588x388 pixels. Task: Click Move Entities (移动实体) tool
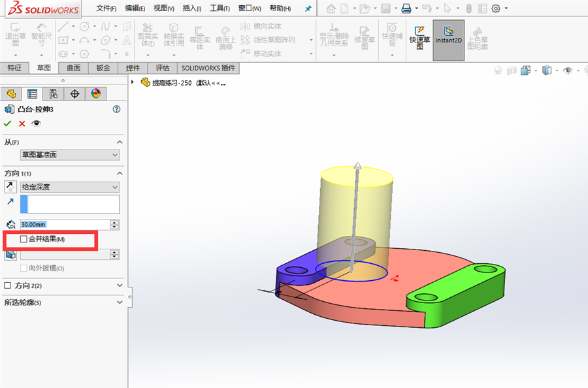point(261,53)
